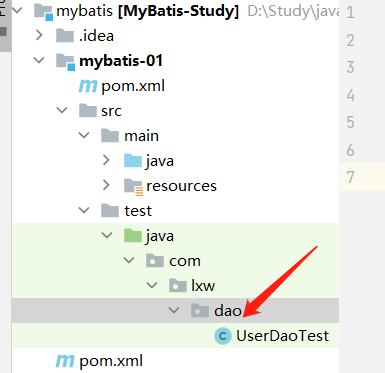Image resolution: width=385 pixels, height=373 pixels.
Task: Collapse the java folder under test
Action: click(x=107, y=235)
